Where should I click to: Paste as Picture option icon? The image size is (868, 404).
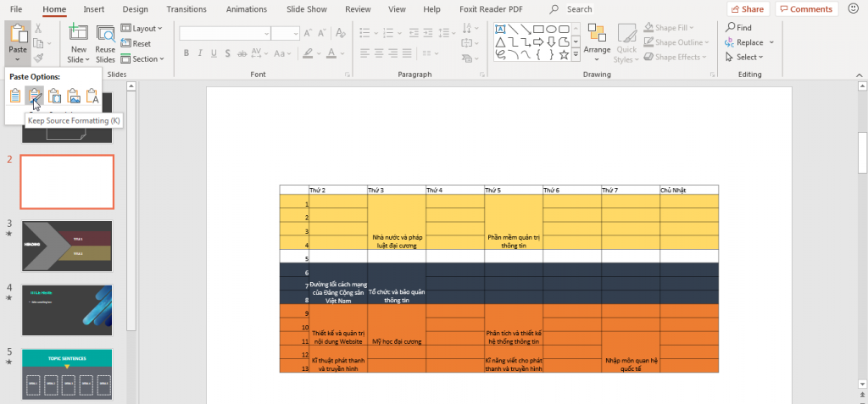74,96
